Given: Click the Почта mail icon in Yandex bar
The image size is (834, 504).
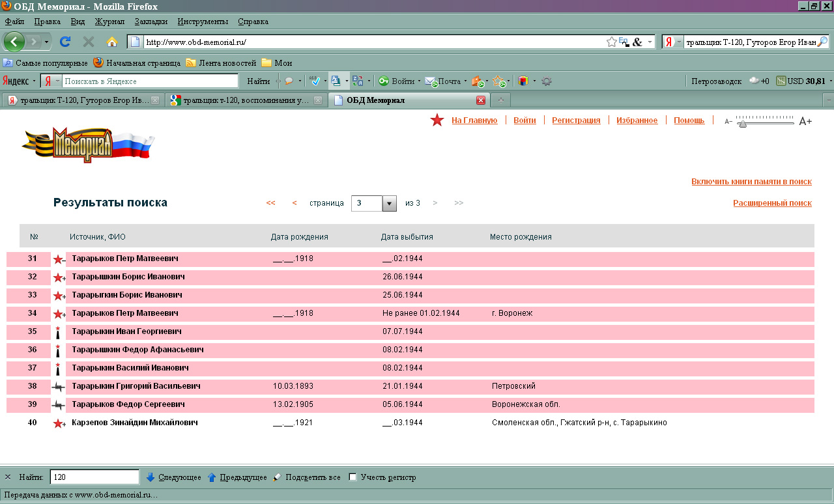Looking at the screenshot, I should pos(430,81).
